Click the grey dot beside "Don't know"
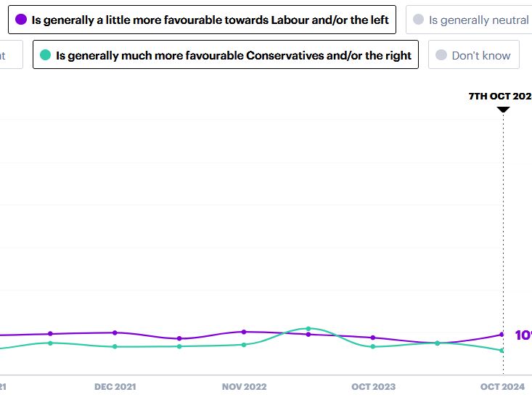 [x=441, y=55]
